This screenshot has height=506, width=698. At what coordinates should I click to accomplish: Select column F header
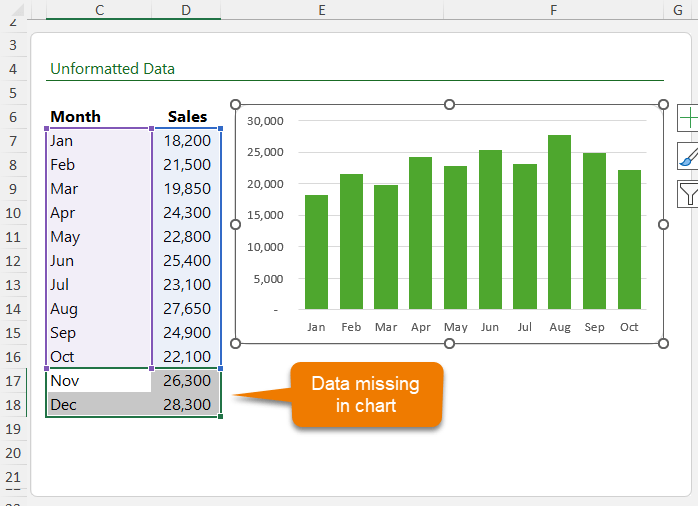pyautogui.click(x=553, y=10)
